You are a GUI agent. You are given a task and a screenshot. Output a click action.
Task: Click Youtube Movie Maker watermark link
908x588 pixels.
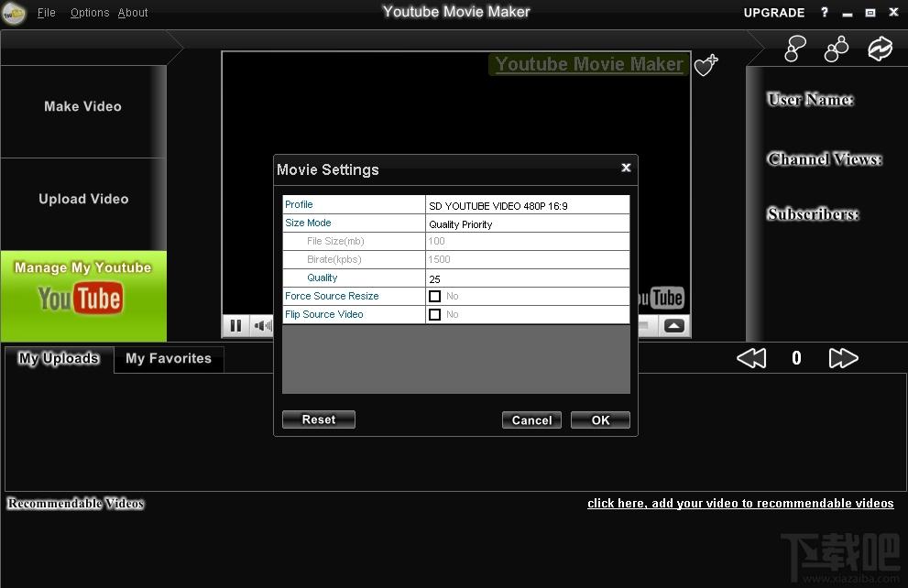pyautogui.click(x=589, y=64)
